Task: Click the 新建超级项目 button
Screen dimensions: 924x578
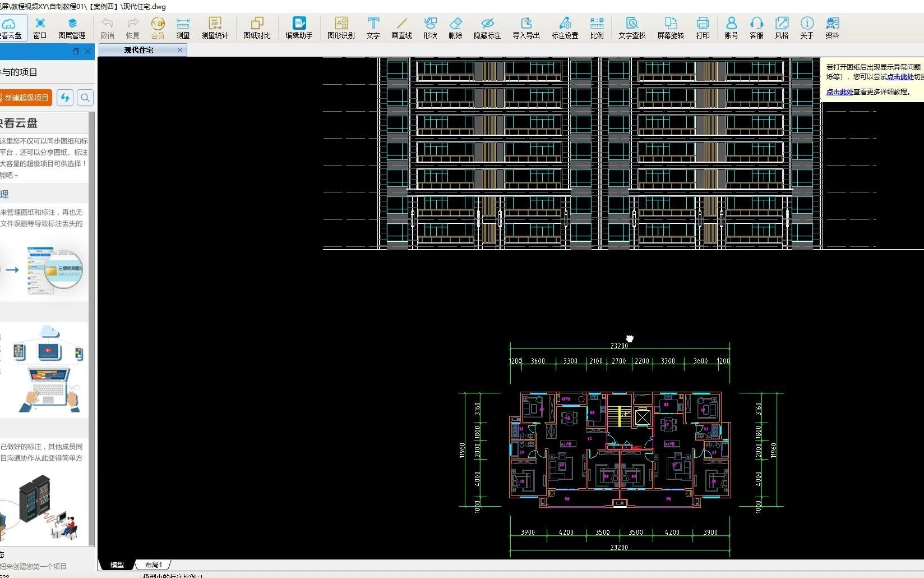Action: click(25, 97)
